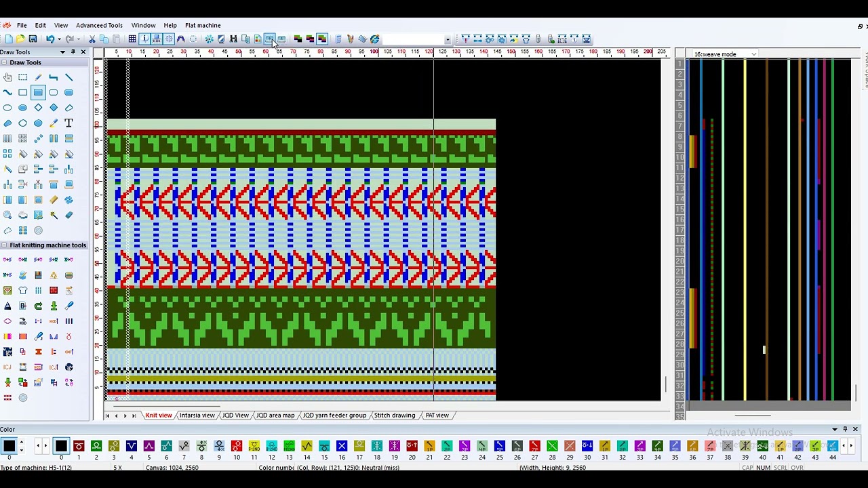
Task: Click the Copy icon in toolbar
Action: click(x=104, y=39)
